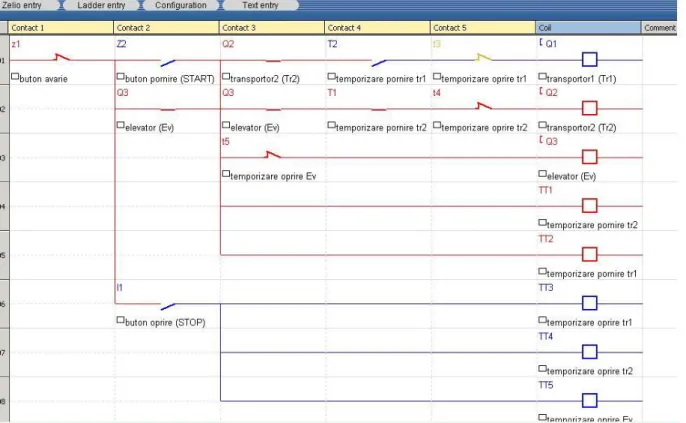Select the z1 normally-closed contact symbol
Viewport: 686px width, 423px height.
62,57
